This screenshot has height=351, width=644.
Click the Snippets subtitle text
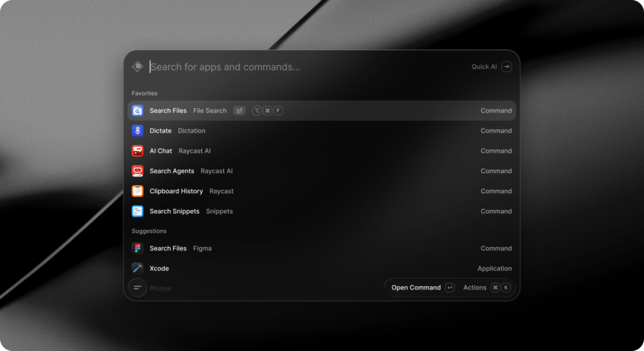tap(219, 211)
